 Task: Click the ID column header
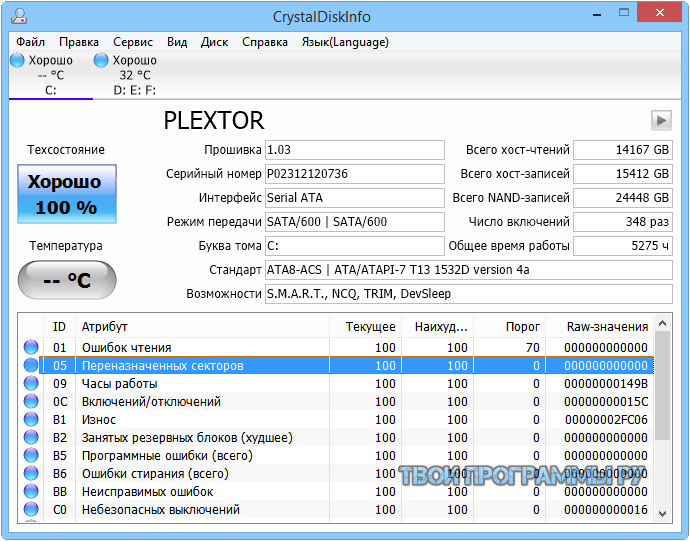tap(59, 327)
